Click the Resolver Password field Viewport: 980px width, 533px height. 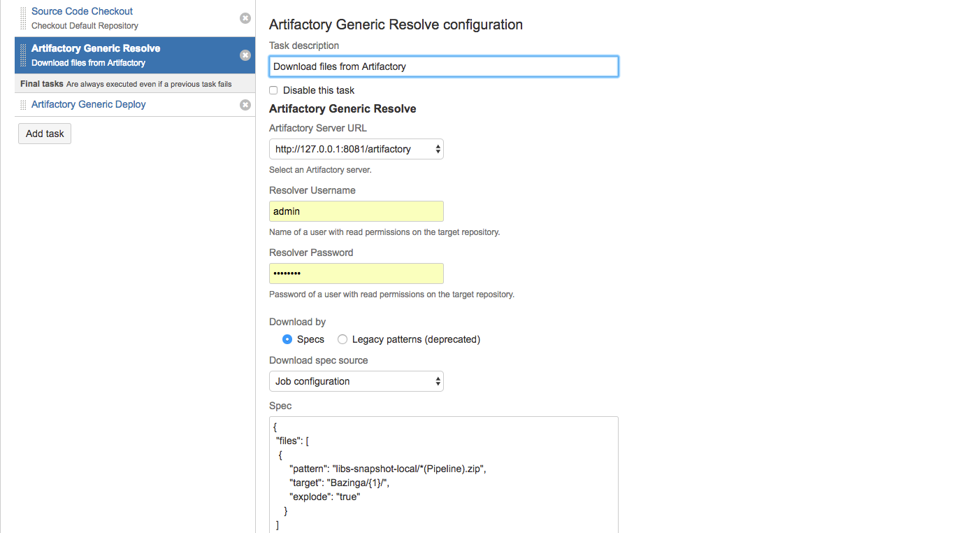[356, 273]
